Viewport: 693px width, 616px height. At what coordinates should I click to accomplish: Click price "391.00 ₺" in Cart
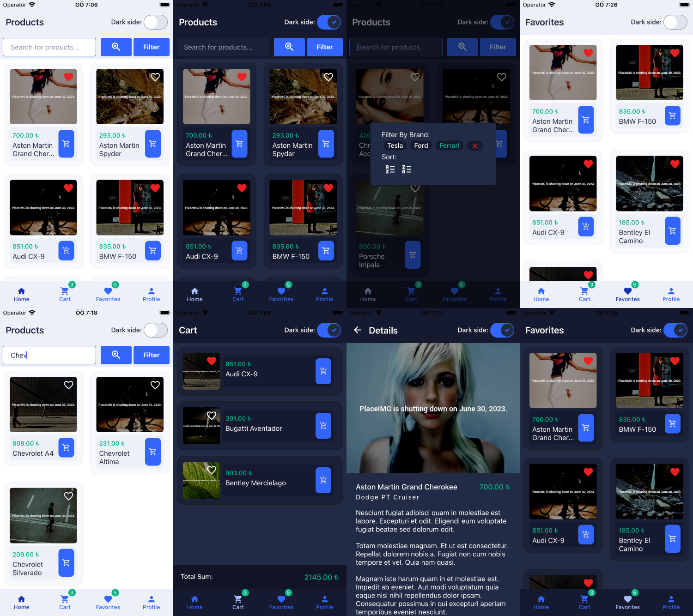tap(238, 418)
